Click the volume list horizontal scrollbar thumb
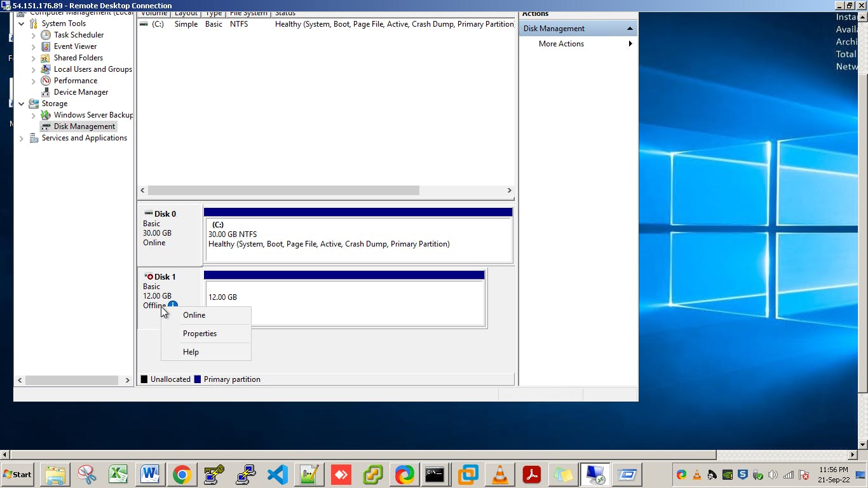Screen dimensions: 868x488 click(x=283, y=191)
